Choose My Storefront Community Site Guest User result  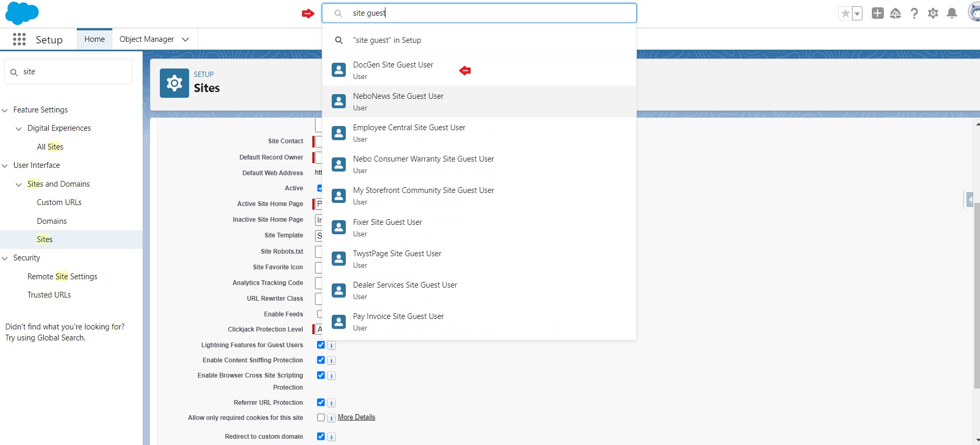(479, 196)
